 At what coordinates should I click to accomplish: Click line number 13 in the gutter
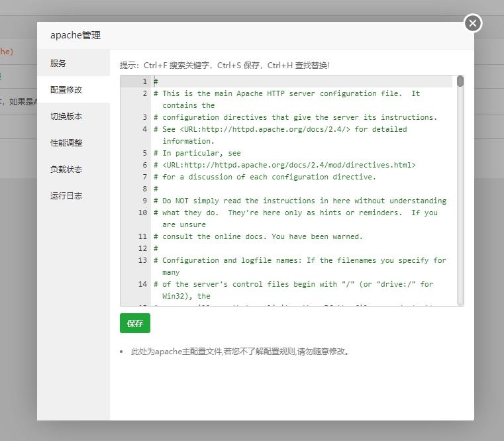pyautogui.click(x=142, y=260)
